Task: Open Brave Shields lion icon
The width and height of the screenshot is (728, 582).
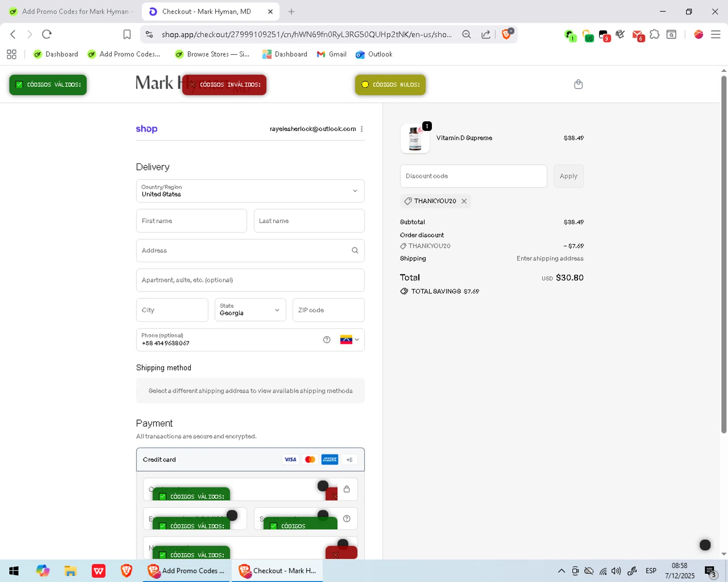Action: coord(507,34)
